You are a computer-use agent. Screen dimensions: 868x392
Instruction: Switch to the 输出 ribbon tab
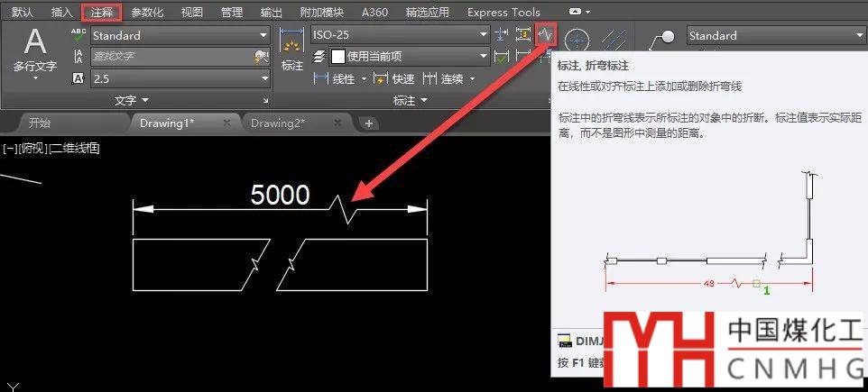tap(271, 12)
